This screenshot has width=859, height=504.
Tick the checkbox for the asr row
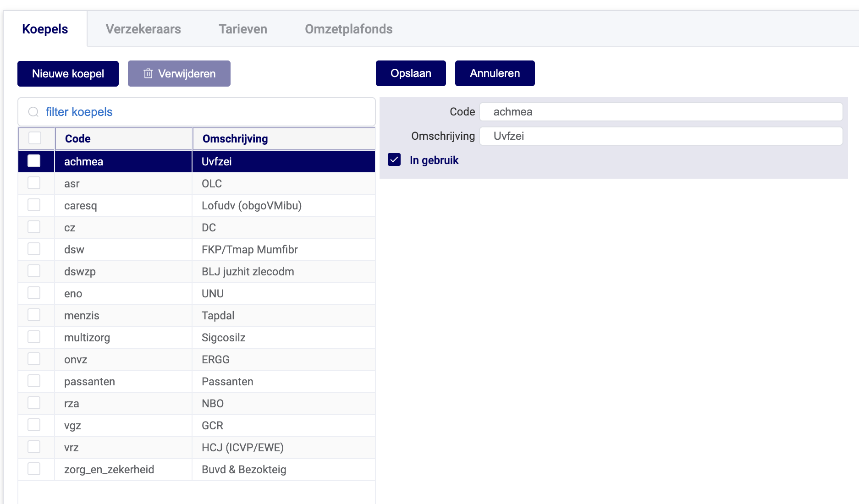[x=34, y=183]
